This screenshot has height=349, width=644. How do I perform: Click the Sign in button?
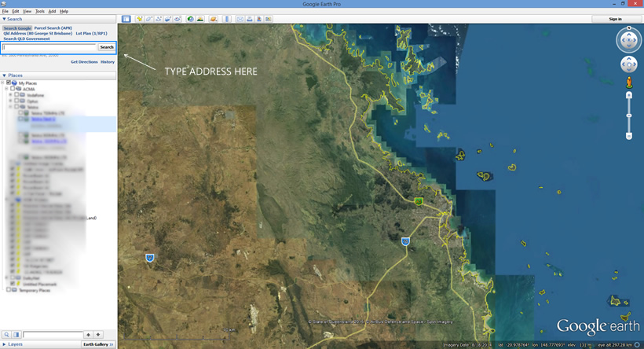(x=615, y=19)
